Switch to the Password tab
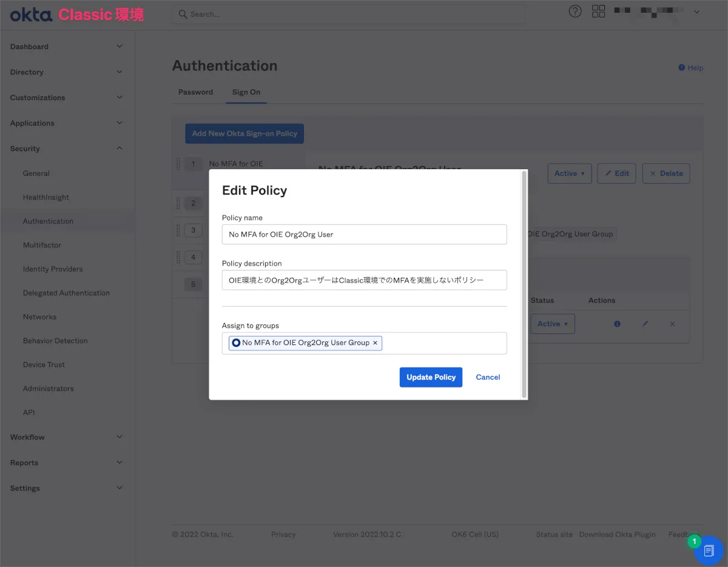The height and width of the screenshot is (567, 728). point(195,92)
